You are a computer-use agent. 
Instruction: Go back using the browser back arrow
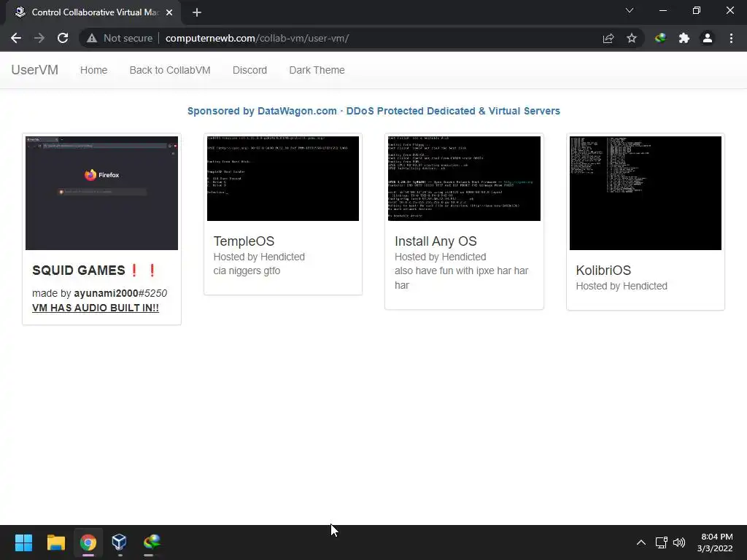(16, 38)
